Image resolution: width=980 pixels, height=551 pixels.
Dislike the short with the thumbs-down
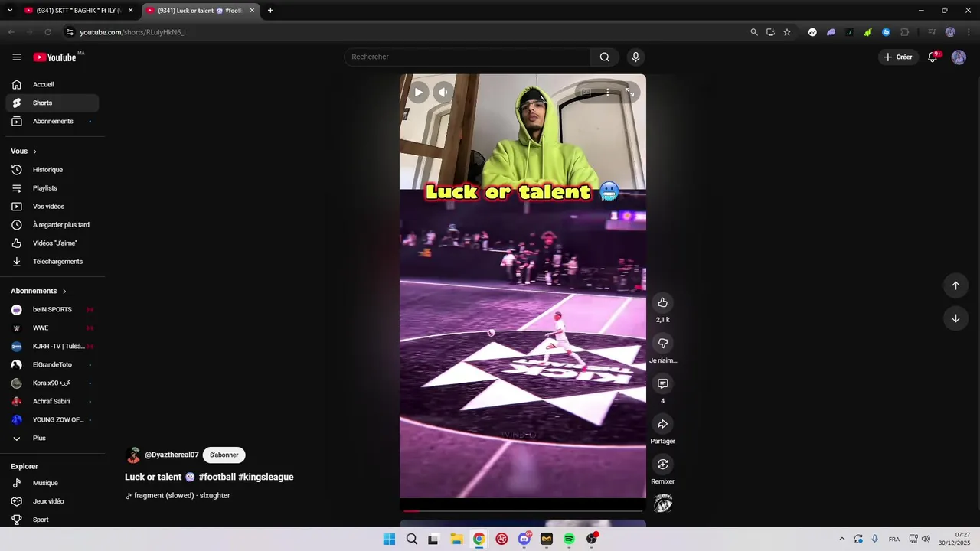(663, 343)
